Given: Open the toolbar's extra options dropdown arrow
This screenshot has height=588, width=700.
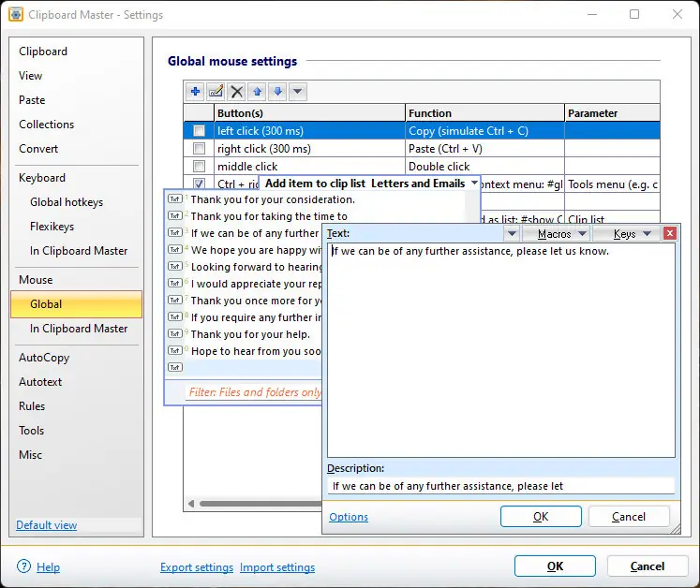Looking at the screenshot, I should 298,92.
